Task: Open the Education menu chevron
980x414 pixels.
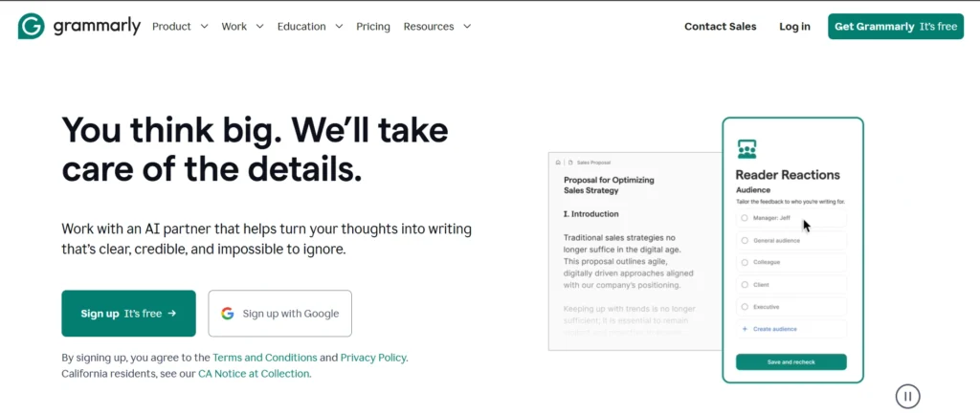Action: [x=338, y=27]
